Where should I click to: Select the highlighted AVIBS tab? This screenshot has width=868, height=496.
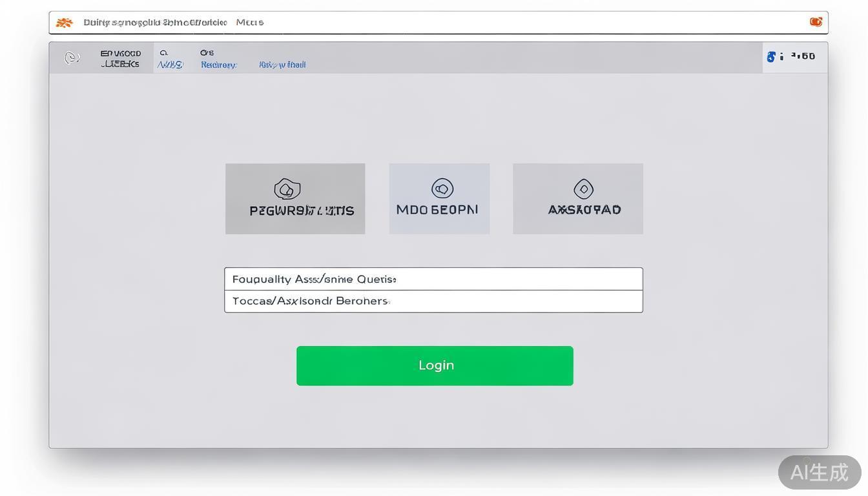point(170,64)
